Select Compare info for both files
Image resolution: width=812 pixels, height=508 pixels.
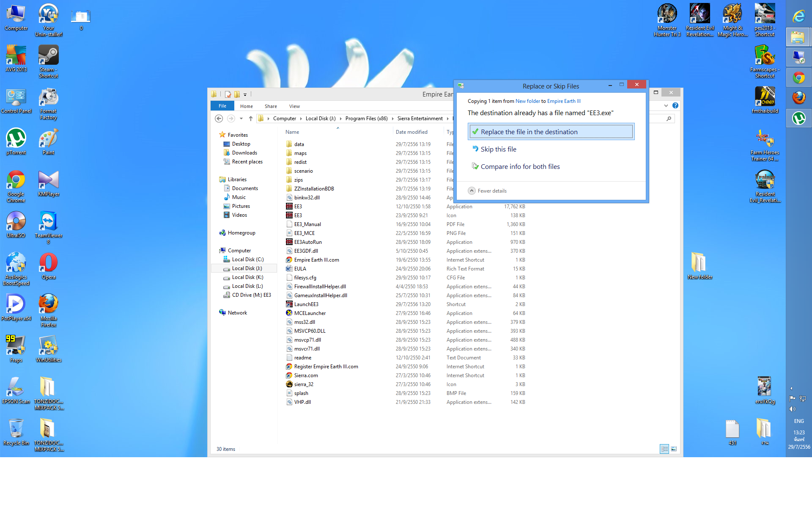520,166
